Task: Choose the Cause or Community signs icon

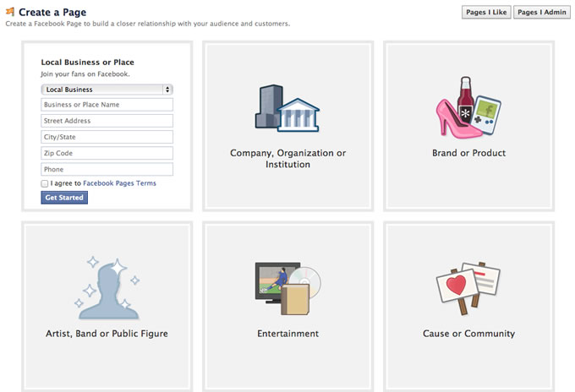Action: tap(468, 288)
